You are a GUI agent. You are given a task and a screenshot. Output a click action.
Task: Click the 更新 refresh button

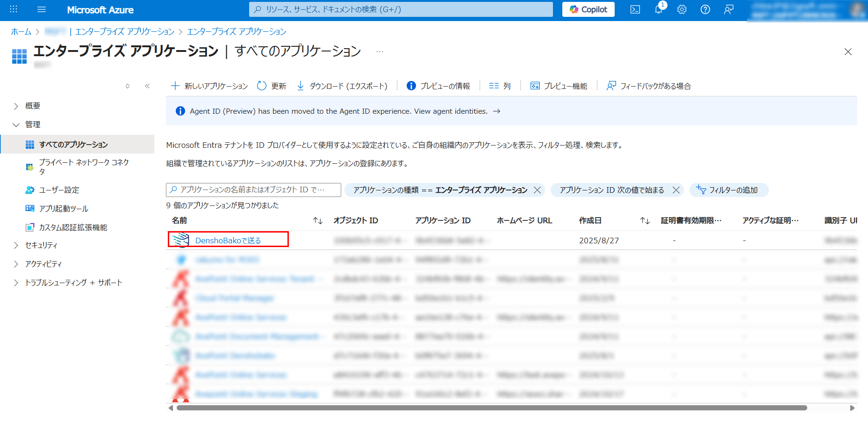pyautogui.click(x=272, y=86)
